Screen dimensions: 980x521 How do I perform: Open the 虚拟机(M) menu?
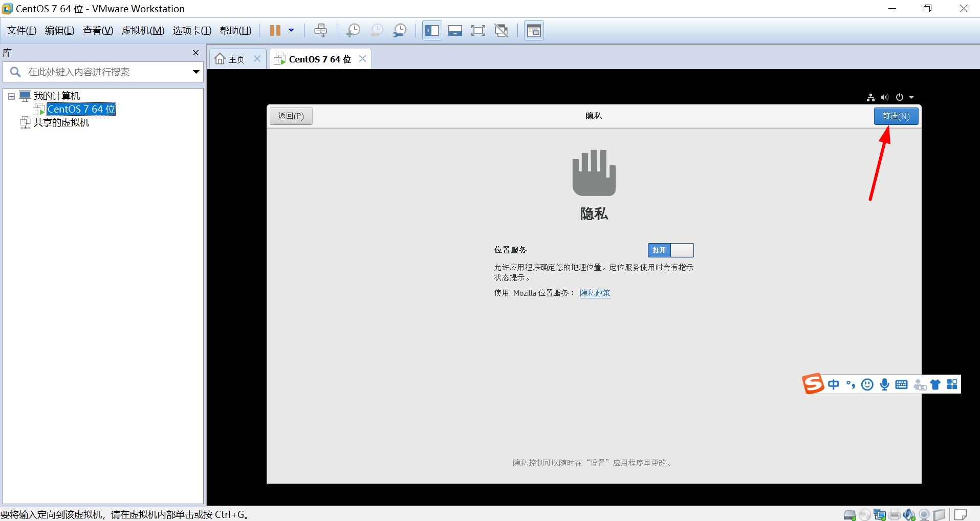click(143, 31)
